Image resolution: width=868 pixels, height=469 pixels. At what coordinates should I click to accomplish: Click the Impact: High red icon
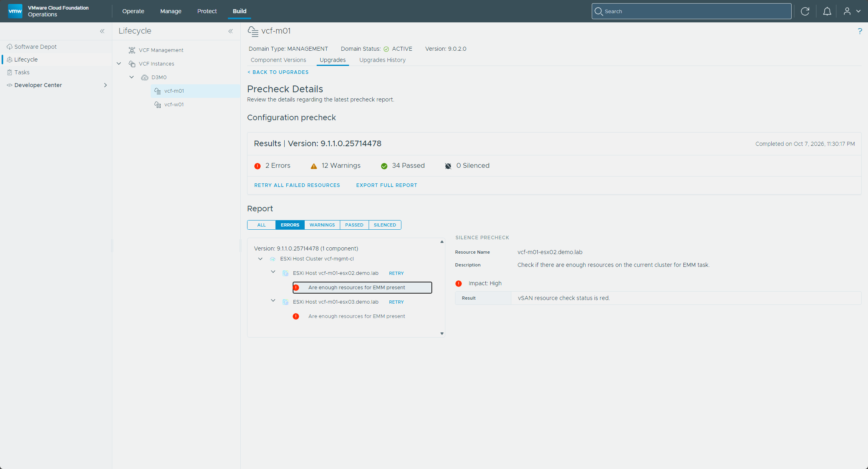click(459, 283)
